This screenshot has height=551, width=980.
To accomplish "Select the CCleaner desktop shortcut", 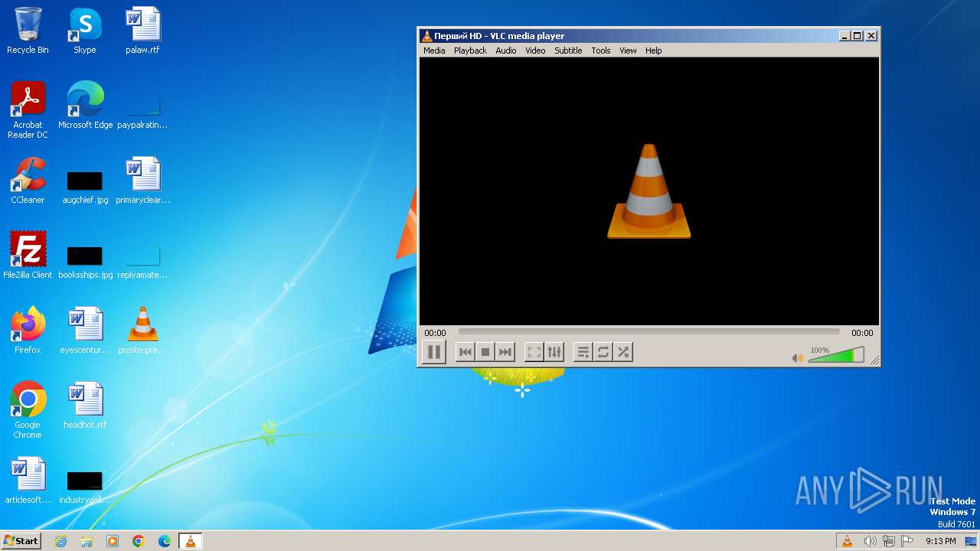I will [28, 181].
